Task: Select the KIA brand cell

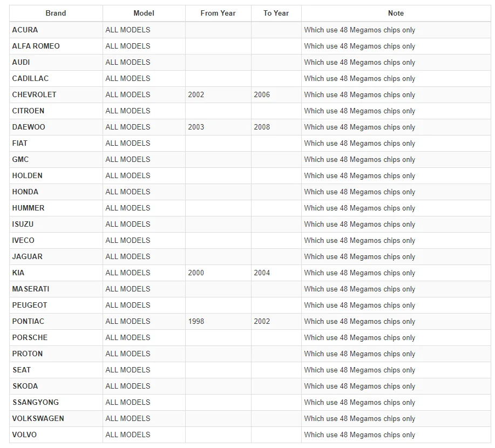Action: [x=18, y=273]
